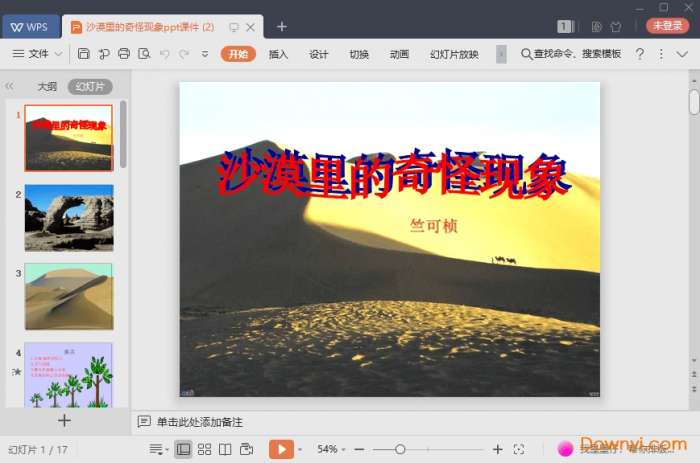The width and height of the screenshot is (700, 463).
Task: Select the 切换 ribbon tab
Action: [x=359, y=54]
